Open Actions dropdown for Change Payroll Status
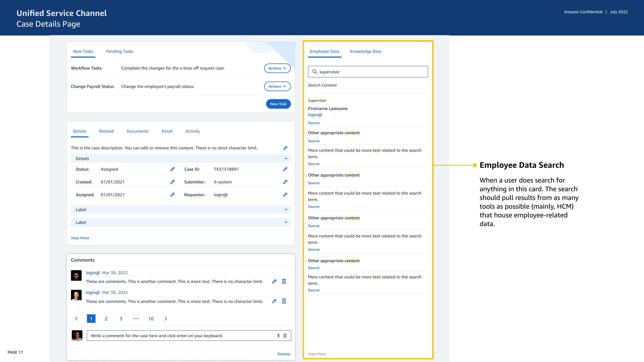Image resolution: width=644 pixels, height=362 pixels. coord(277,86)
